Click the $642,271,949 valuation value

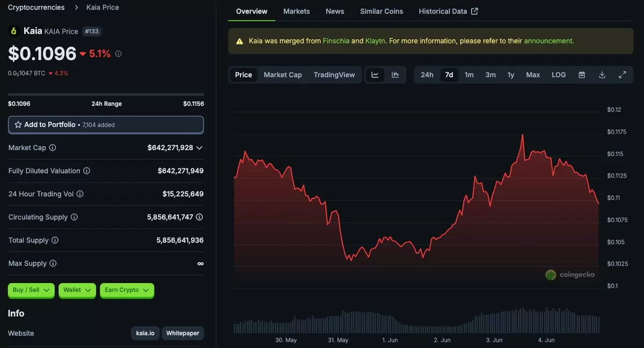(x=181, y=171)
